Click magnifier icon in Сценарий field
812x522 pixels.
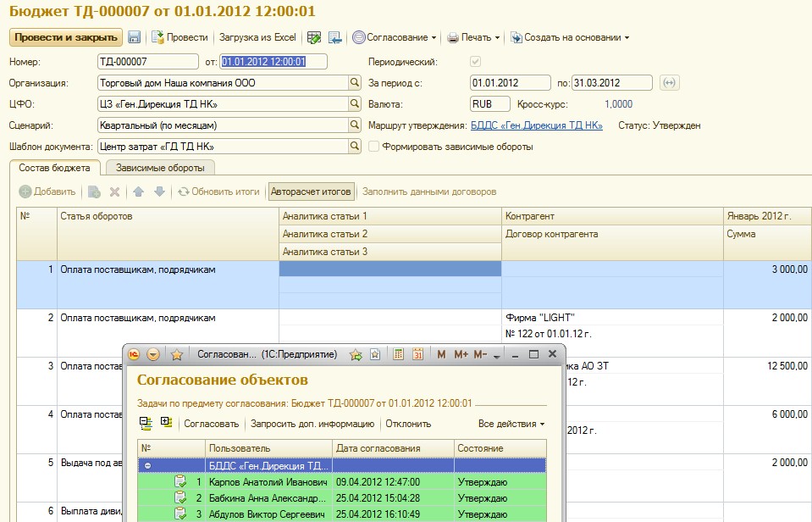click(x=355, y=125)
